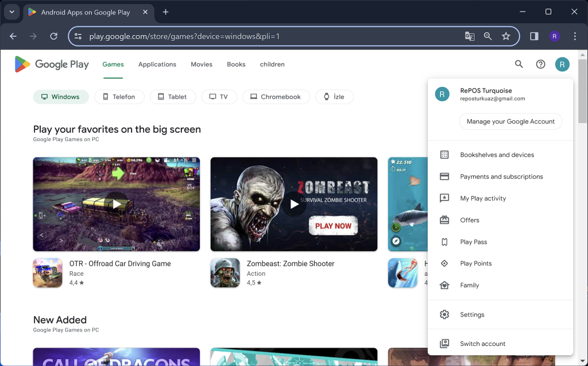
Task: Click the Google Play logo
Action: (52, 64)
